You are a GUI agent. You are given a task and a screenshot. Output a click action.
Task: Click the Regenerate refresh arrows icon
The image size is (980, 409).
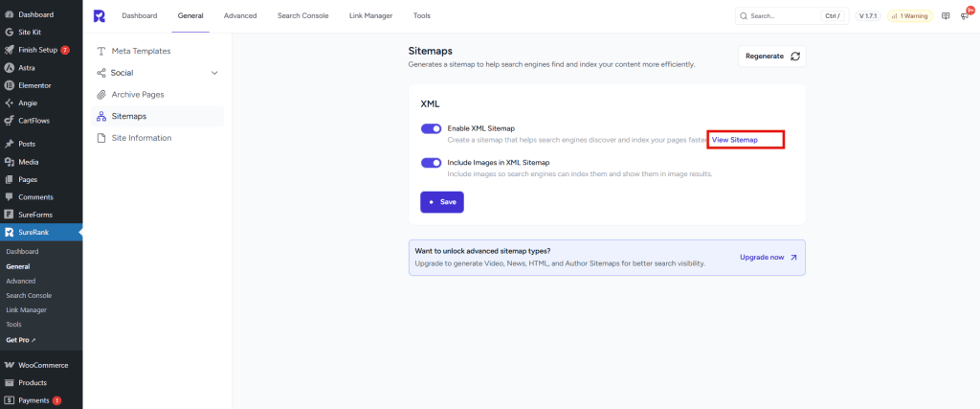[795, 56]
